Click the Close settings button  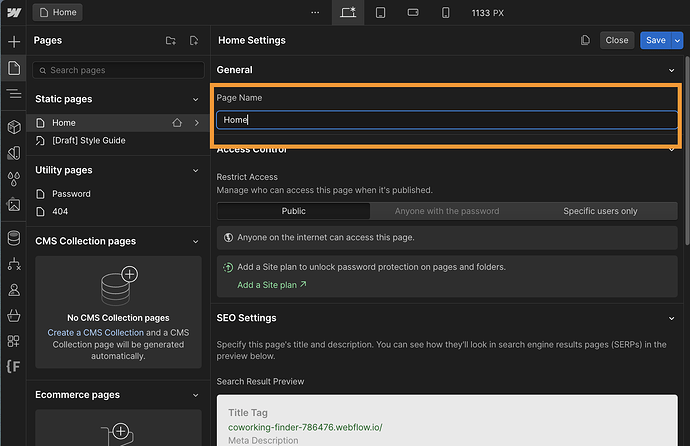[617, 41]
